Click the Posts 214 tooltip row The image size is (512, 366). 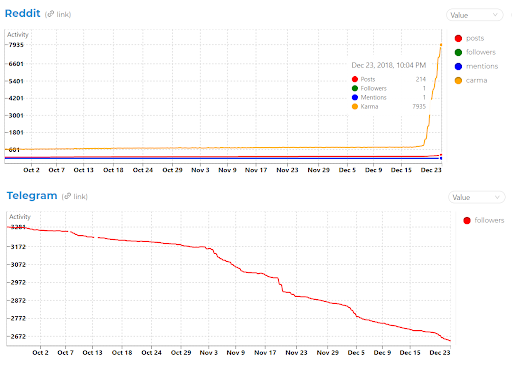click(389, 79)
